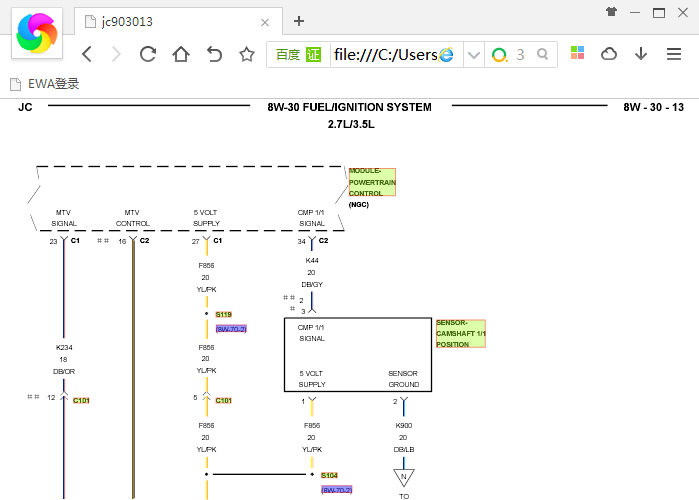Click the browser back arrow
Image resolution: width=699 pixels, height=500 pixels.
pyautogui.click(x=87, y=54)
